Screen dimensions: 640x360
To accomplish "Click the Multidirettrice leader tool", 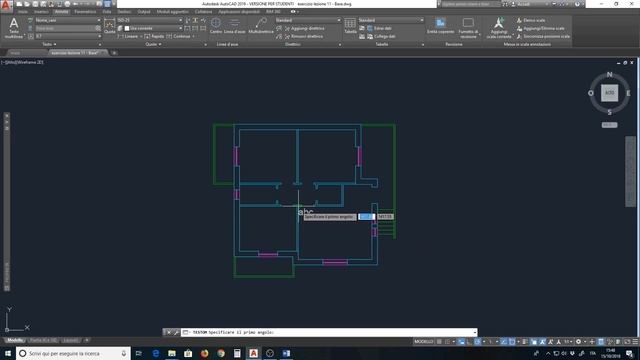I will (261, 26).
